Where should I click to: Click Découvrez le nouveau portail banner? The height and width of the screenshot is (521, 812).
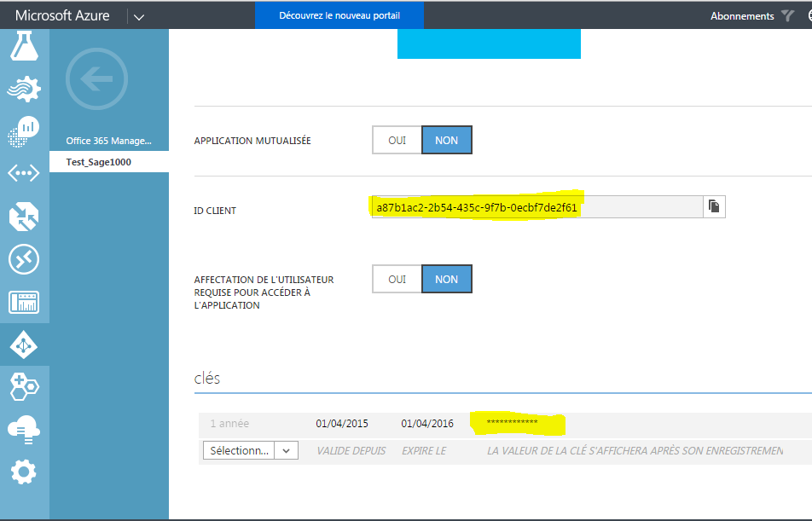[339, 15]
